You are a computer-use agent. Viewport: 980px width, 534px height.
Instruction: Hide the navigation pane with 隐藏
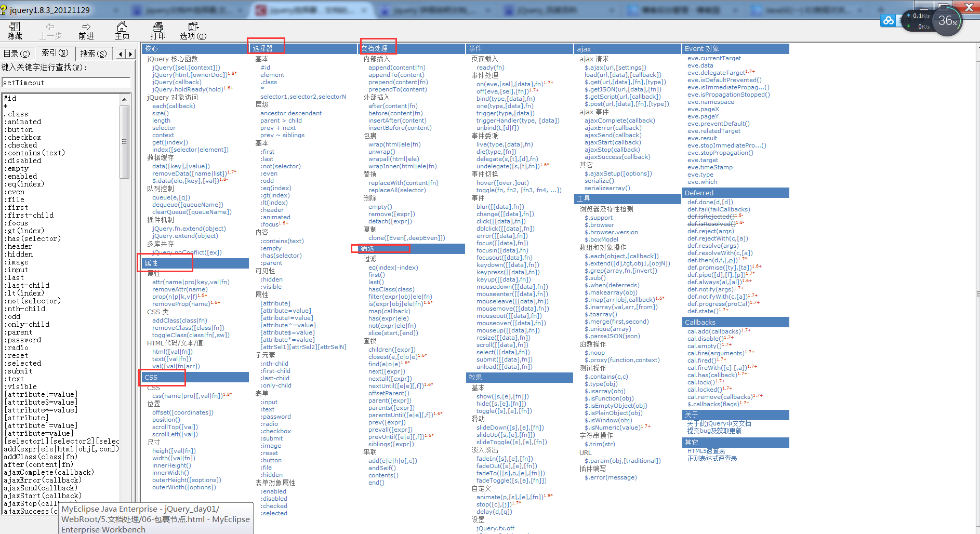(15, 31)
